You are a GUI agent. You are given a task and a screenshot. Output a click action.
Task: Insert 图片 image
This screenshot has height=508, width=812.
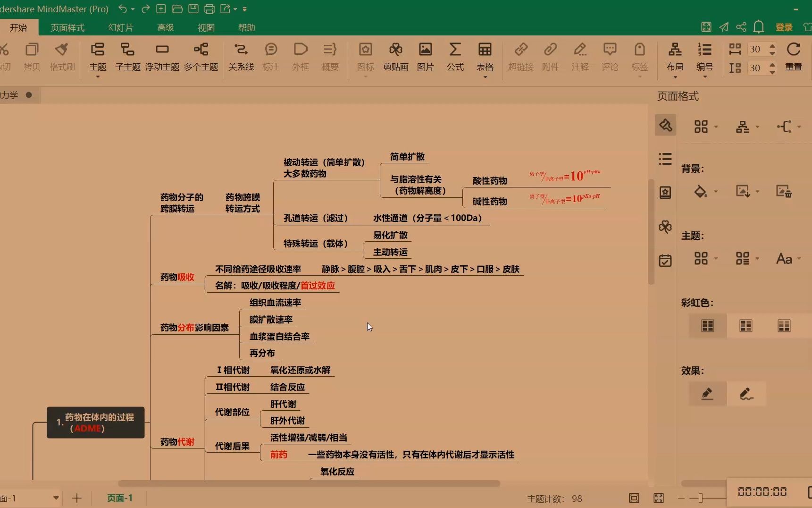pos(425,58)
